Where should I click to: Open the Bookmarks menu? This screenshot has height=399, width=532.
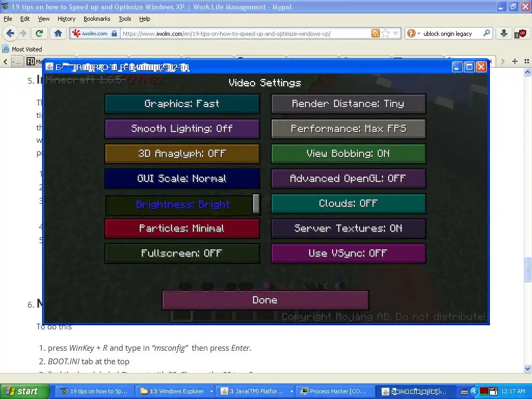[x=97, y=19]
